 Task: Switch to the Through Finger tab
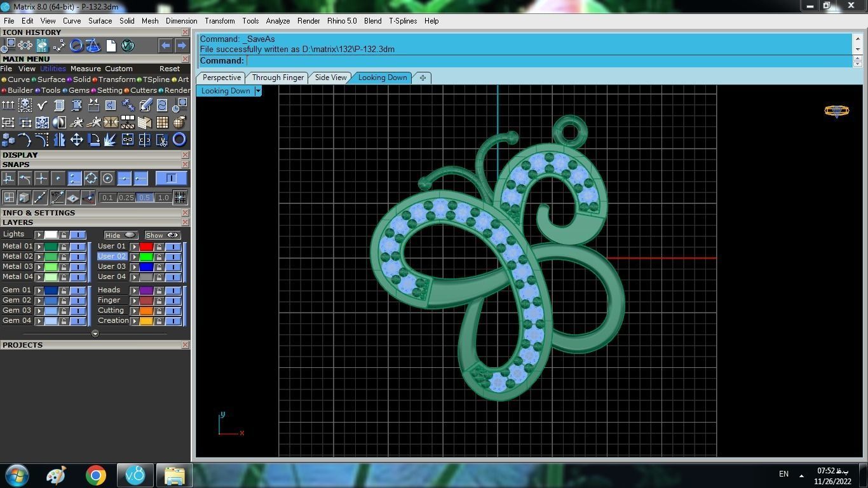pos(278,78)
